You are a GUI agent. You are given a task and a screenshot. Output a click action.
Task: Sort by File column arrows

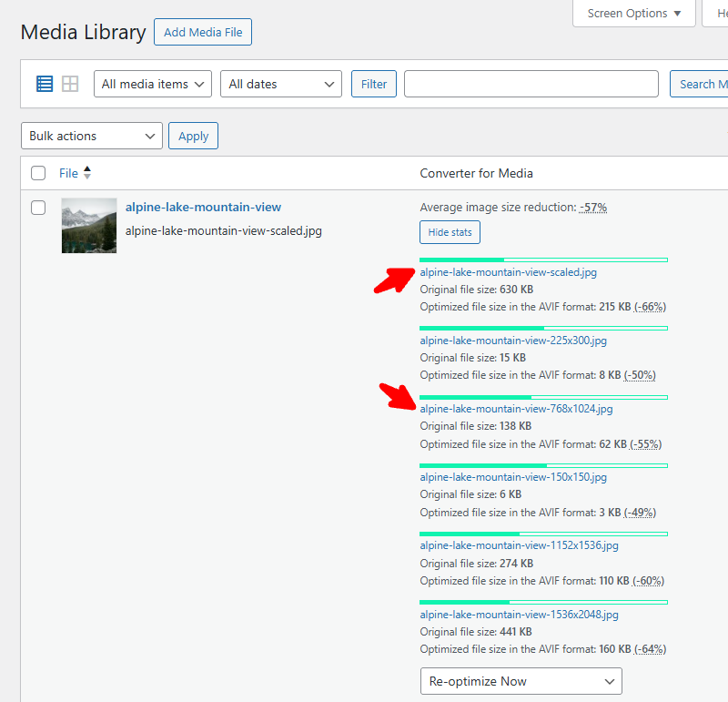tap(87, 173)
